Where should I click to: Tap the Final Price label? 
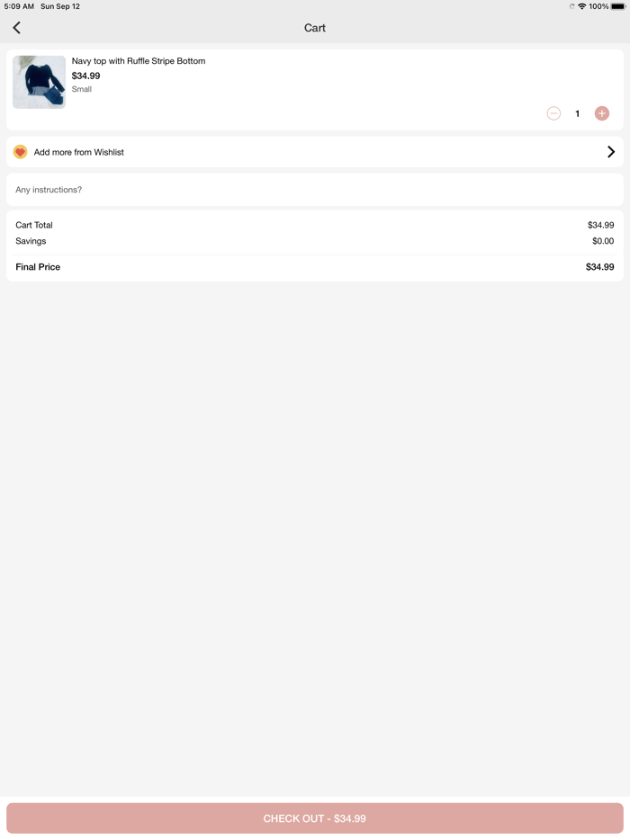point(38,267)
